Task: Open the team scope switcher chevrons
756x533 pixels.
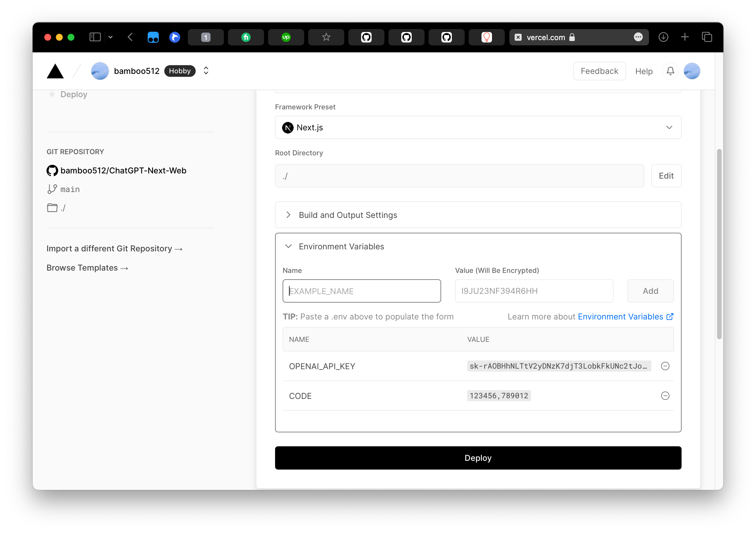Action: [x=206, y=71]
